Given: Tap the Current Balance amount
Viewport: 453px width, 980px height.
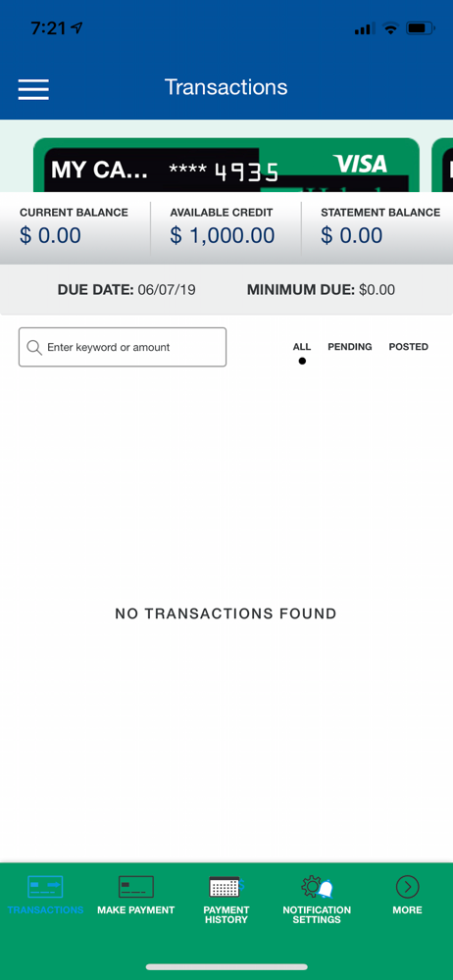Looking at the screenshot, I should click(x=50, y=235).
